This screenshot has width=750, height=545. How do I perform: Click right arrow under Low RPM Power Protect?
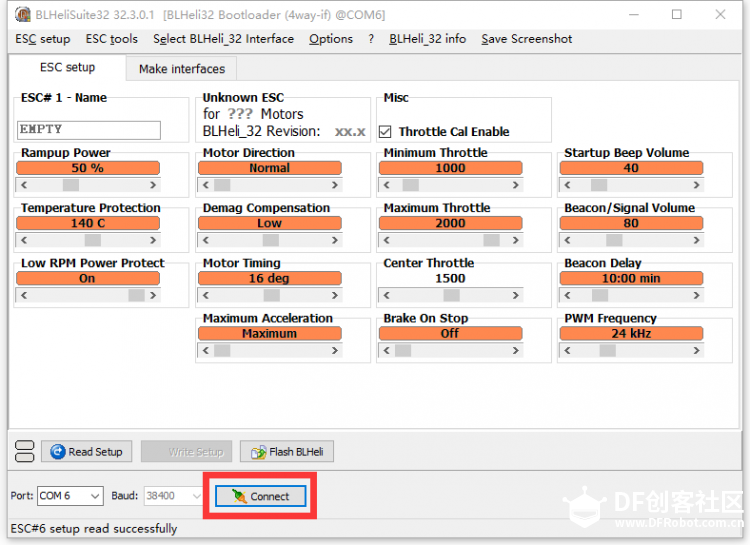[153, 295]
